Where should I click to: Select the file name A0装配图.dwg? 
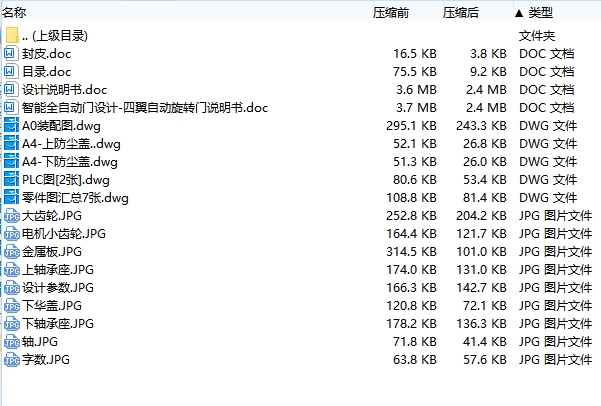click(x=61, y=126)
